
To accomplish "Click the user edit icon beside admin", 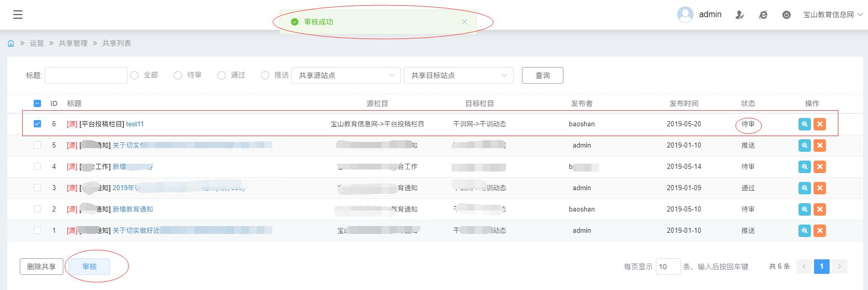I will [740, 15].
